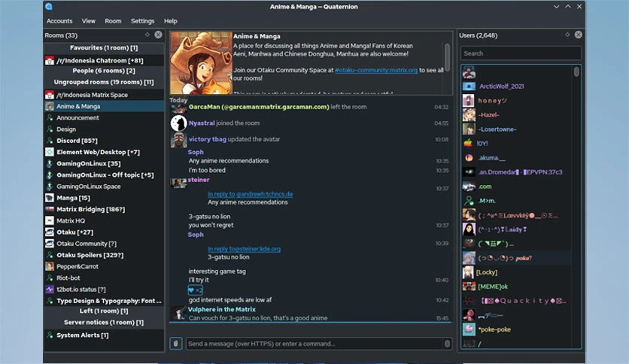Open the Otaku Spoilers room

104,255
